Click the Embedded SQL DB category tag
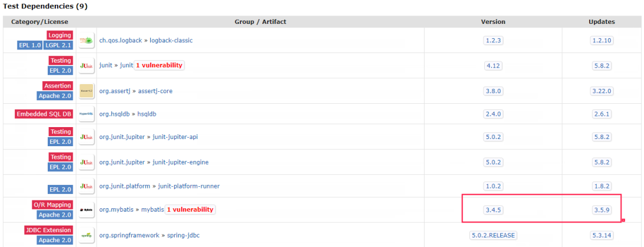 point(45,113)
